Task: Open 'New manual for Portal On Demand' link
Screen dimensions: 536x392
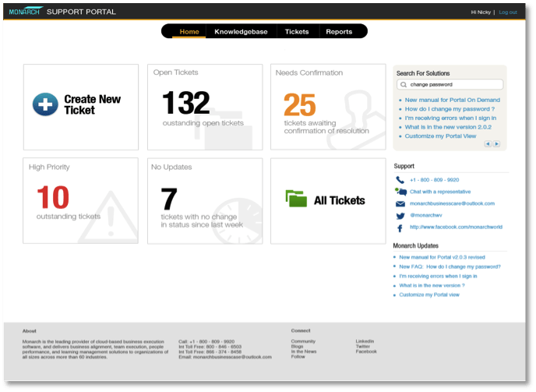Action: [452, 100]
